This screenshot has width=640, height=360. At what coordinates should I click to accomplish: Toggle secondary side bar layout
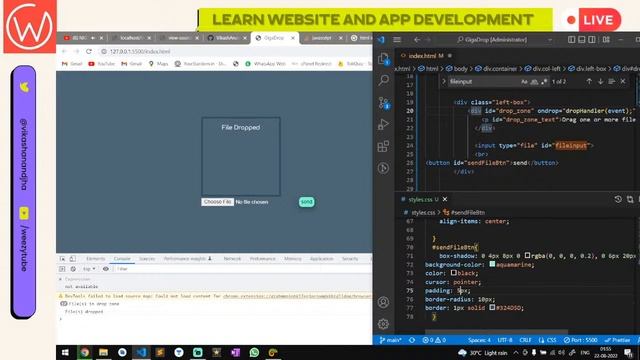coord(592,40)
